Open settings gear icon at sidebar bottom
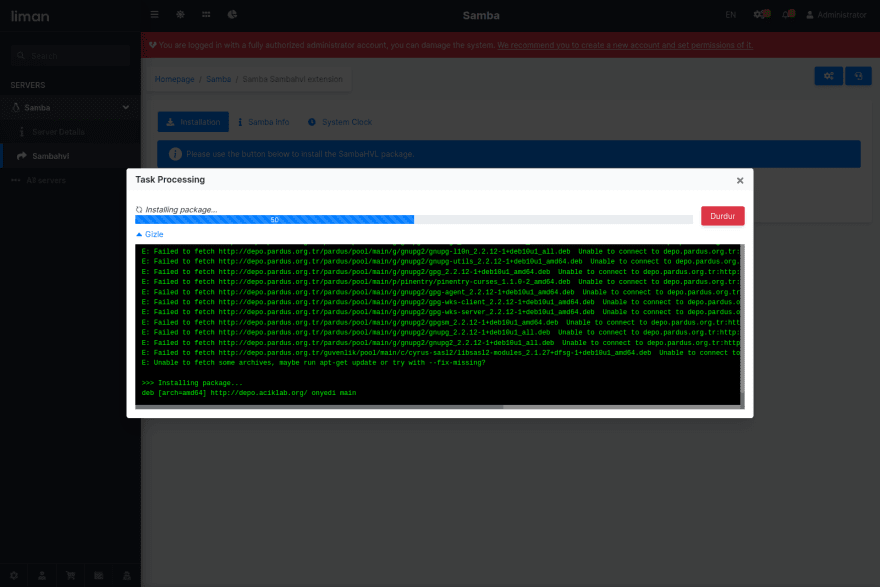 [14, 575]
